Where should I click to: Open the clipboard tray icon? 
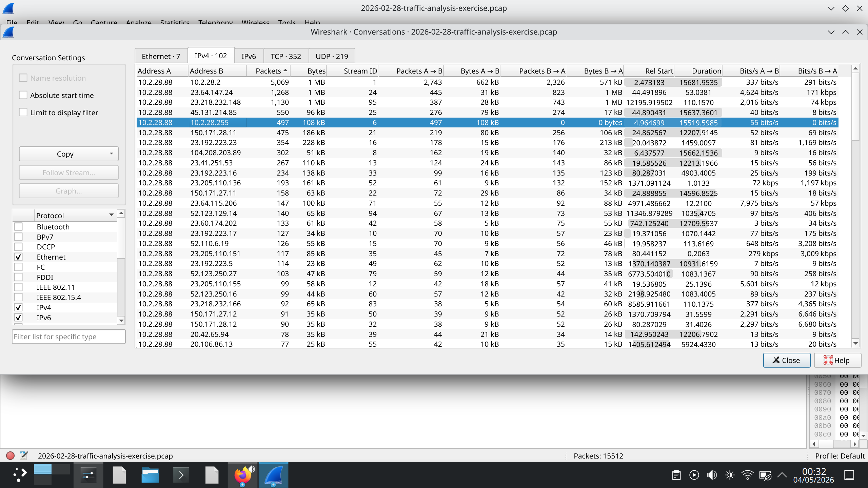click(676, 475)
